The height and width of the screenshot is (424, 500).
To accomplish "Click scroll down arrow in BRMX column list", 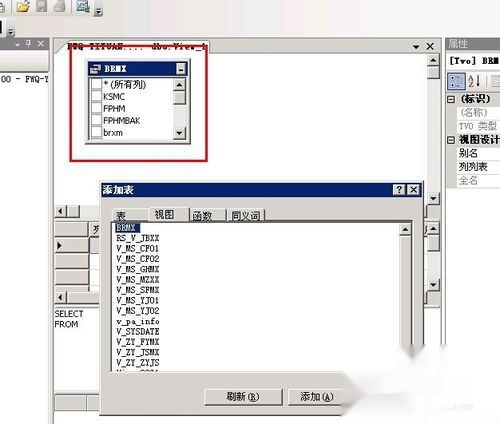I will click(x=179, y=133).
